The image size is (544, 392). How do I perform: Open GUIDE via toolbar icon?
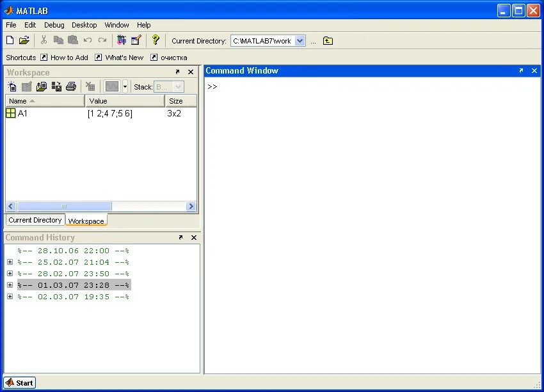(x=136, y=40)
